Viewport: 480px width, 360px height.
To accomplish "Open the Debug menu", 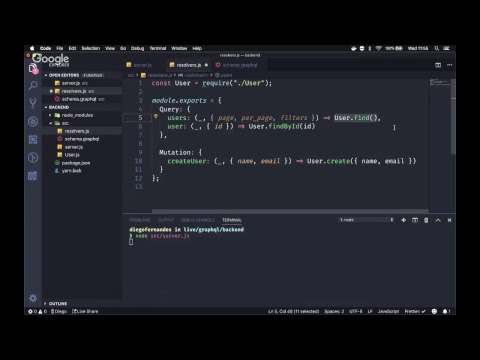I will 137,48.
